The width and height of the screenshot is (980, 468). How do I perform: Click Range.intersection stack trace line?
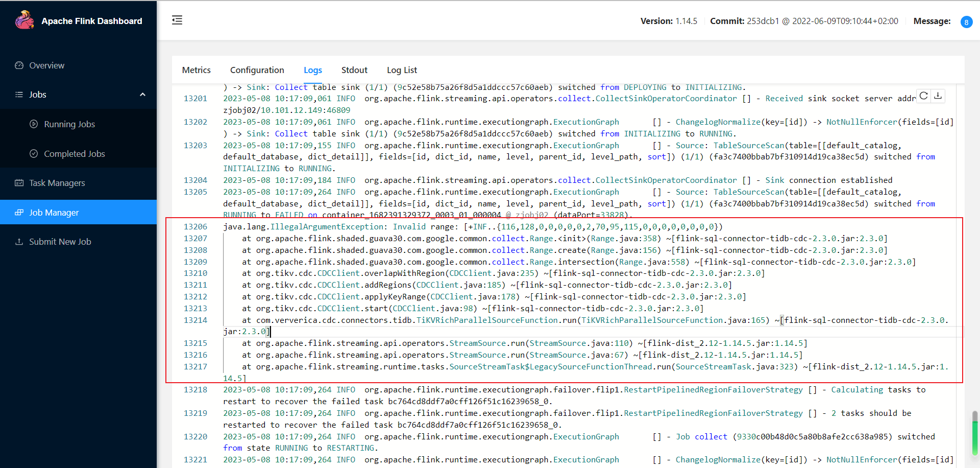[579, 262]
